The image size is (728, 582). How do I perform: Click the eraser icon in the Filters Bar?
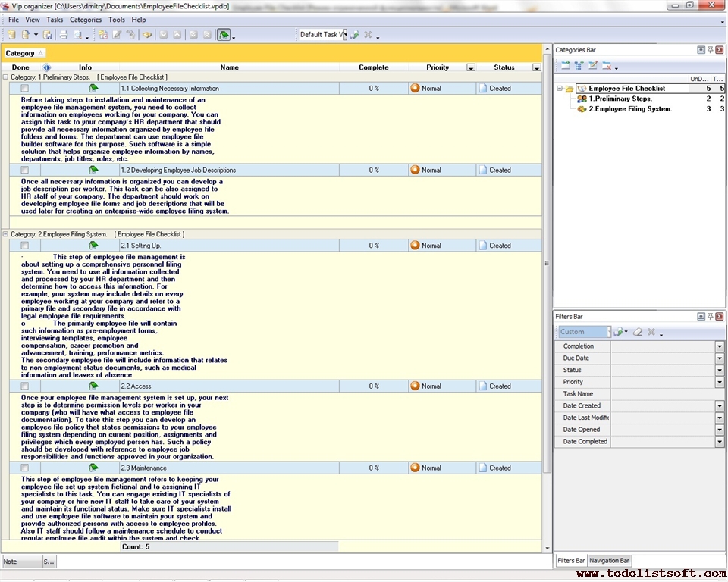click(x=638, y=332)
